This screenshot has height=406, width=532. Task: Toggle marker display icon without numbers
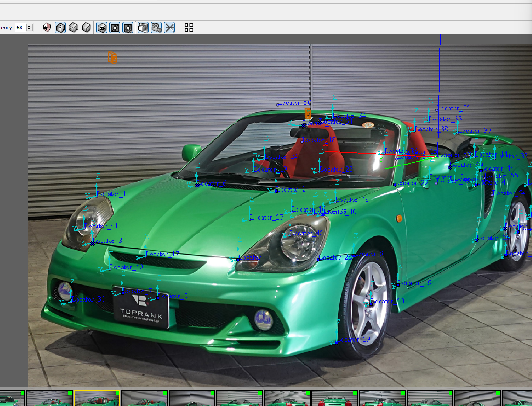pos(115,28)
